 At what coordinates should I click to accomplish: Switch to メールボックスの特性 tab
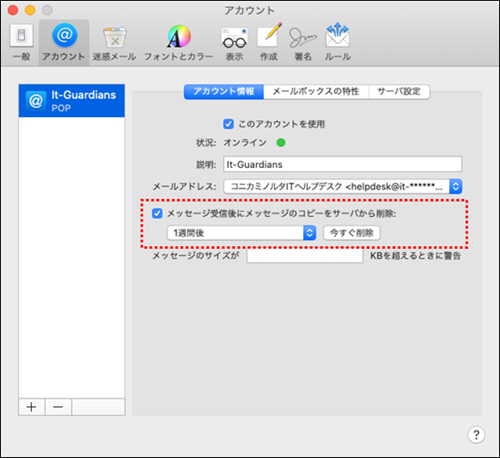316,91
